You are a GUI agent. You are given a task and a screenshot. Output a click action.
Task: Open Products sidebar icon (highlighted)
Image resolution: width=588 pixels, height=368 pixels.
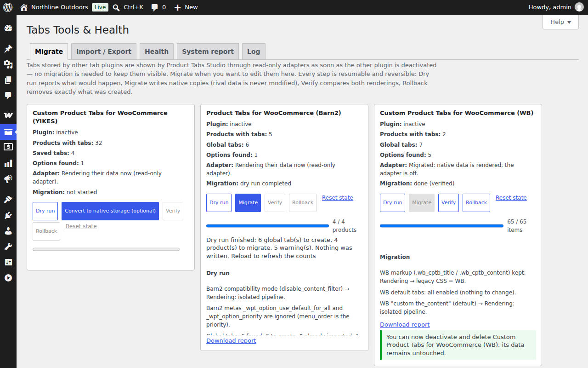pos(8,132)
